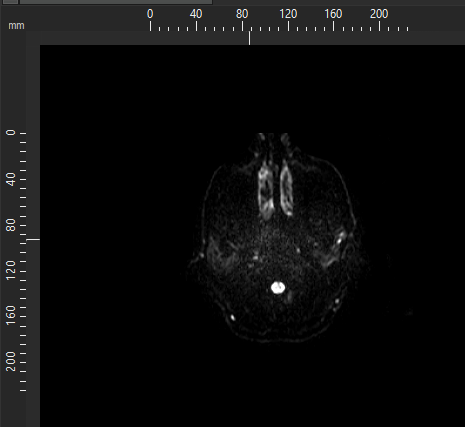The height and width of the screenshot is (427, 465).
Task: Click the 0 mark on vertical ruler
Action: point(11,133)
